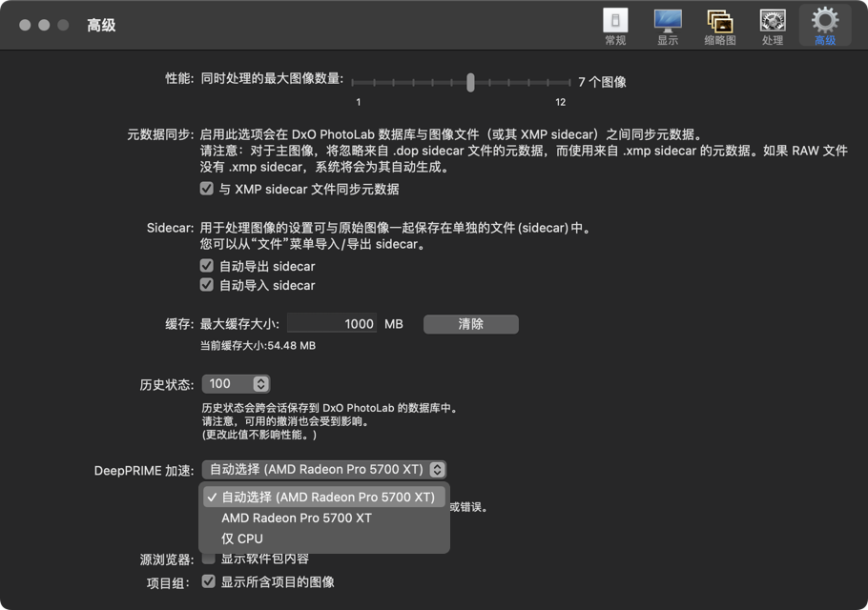Click the max simultaneous images slider handle
This screenshot has height=610, width=868.
(470, 82)
